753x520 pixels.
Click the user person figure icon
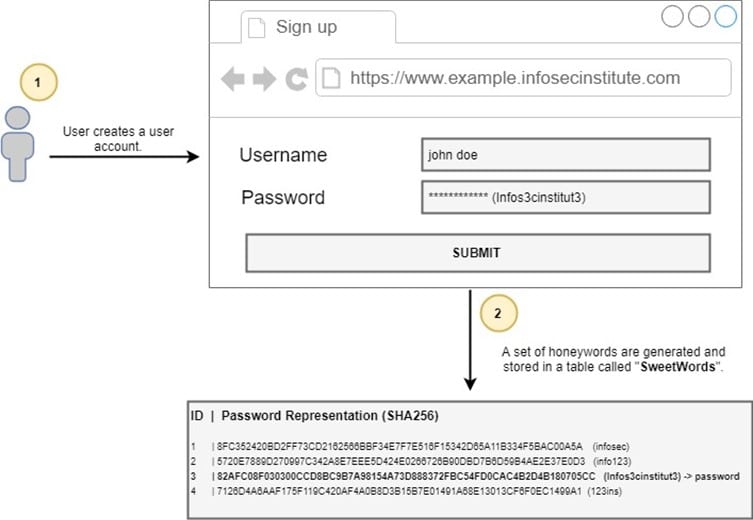pos(19,142)
